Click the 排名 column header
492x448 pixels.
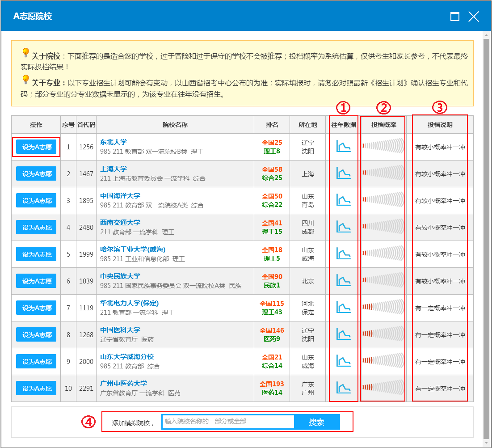pyautogui.click(x=272, y=125)
